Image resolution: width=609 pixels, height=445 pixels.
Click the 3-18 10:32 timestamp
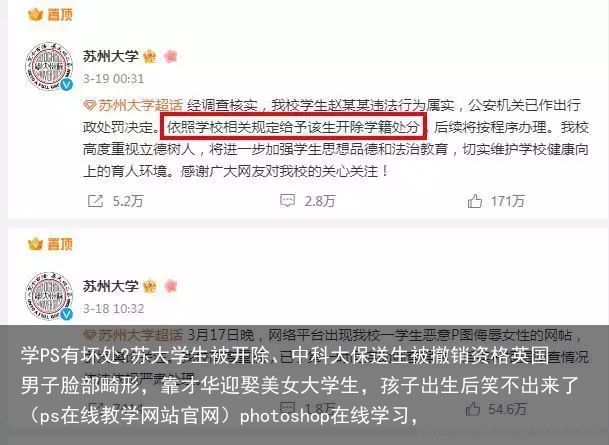point(113,309)
